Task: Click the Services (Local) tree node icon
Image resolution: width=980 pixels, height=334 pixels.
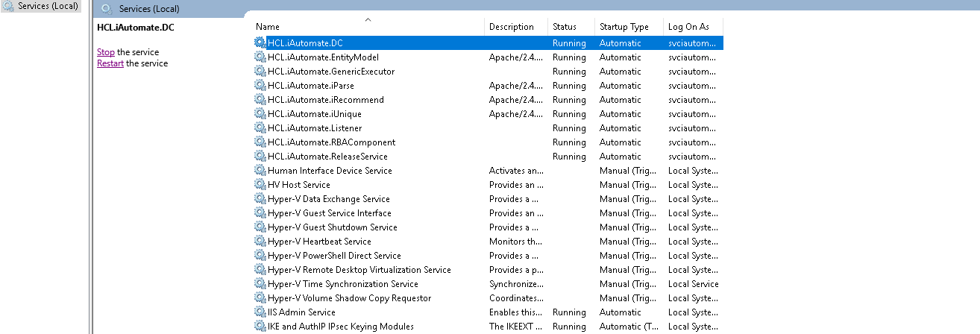Action: pos(8,7)
